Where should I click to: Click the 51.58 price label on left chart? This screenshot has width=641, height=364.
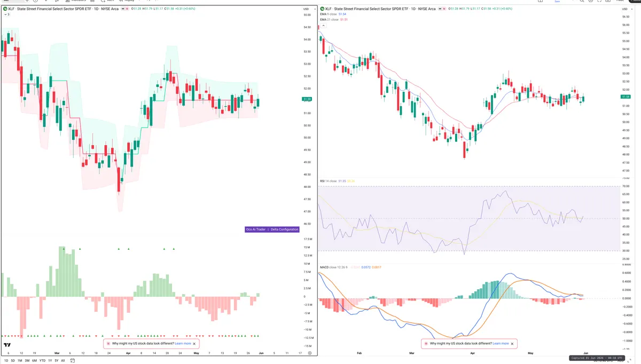[307, 99]
